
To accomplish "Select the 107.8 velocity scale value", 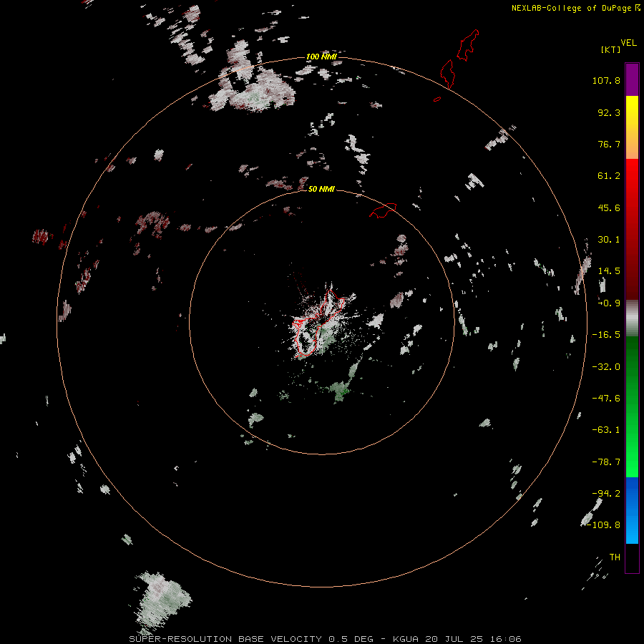I will pos(606,80).
